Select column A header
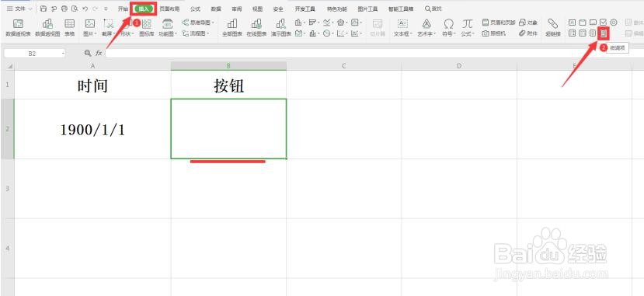The height and width of the screenshot is (296, 644). click(x=92, y=66)
